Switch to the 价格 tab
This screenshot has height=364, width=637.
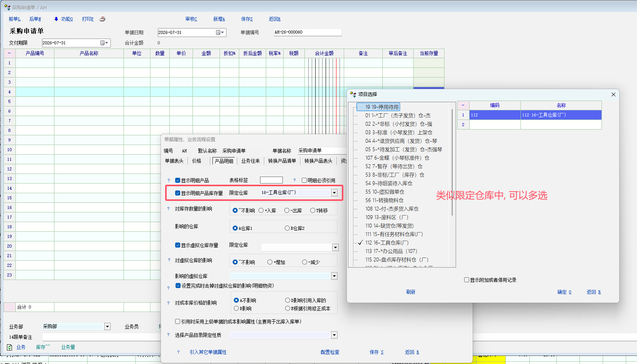197,161
